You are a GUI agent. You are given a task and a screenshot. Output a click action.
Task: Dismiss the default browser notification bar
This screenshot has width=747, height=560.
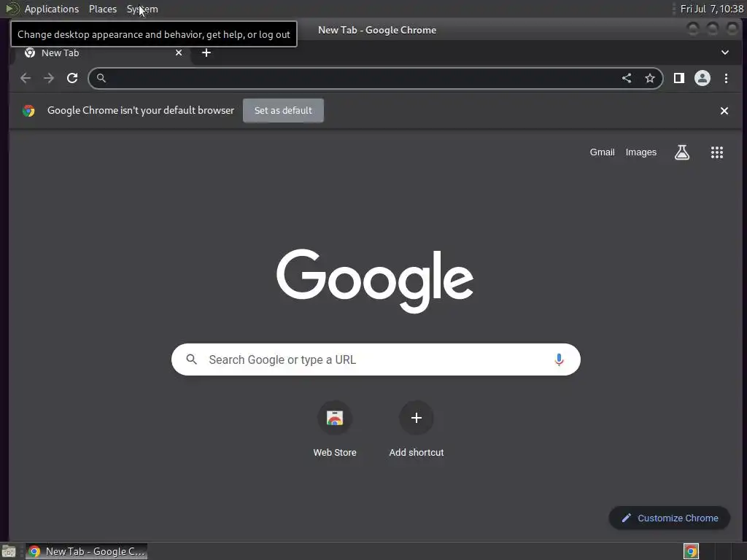(x=724, y=111)
